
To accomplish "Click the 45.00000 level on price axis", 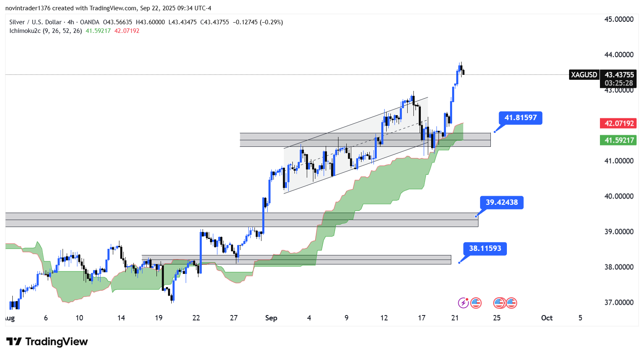I will [x=618, y=19].
